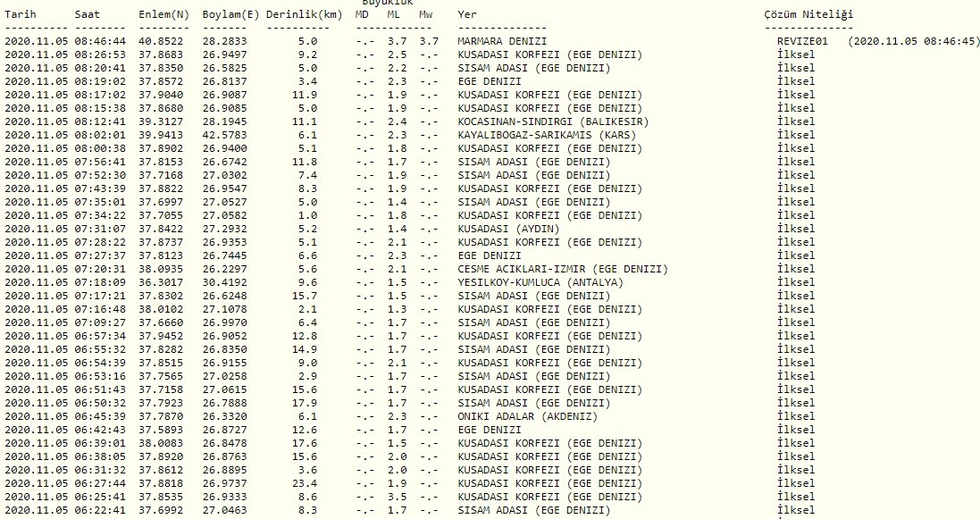Image resolution: width=980 pixels, height=519 pixels.
Task: Click the REVIZE01 solution quality text
Action: (804, 41)
